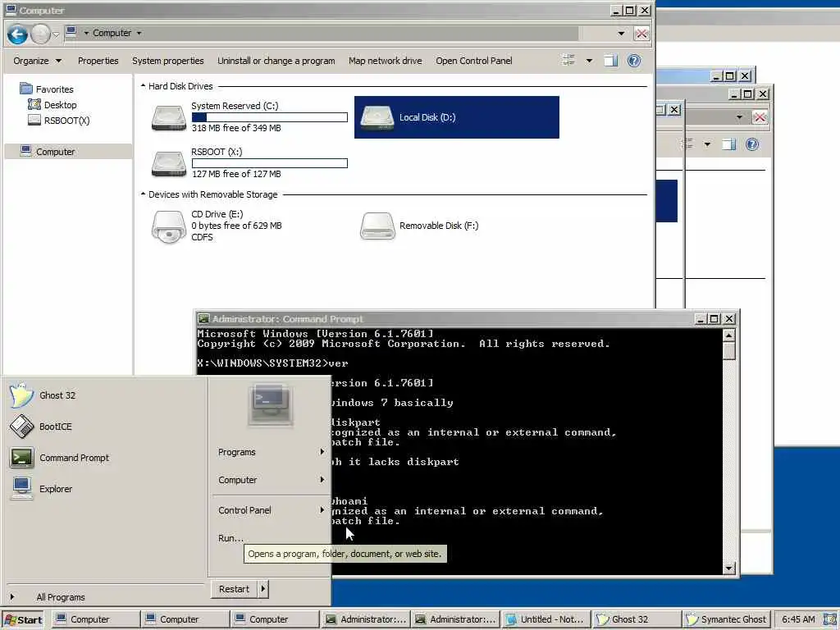This screenshot has height=630, width=840.
Task: Click the system tray icon beside the clock
Action: coord(829,619)
